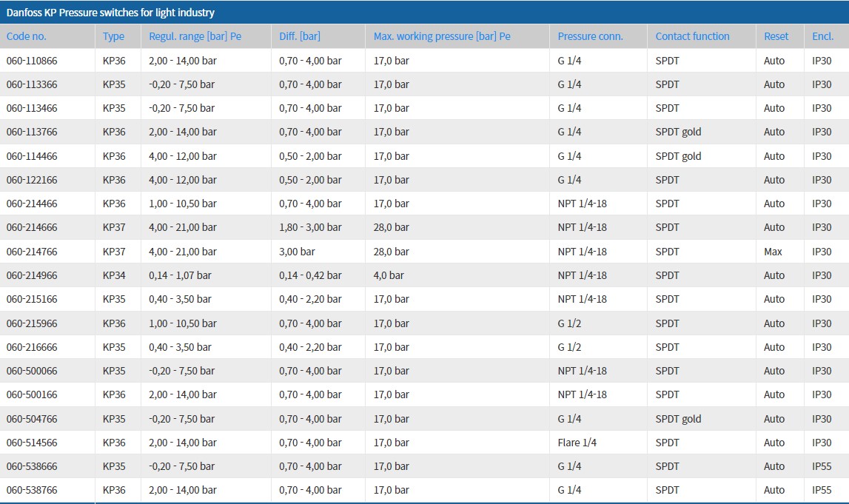The width and height of the screenshot is (849, 504).
Task: Click G 1/2 in row 060-215966
Action: click(570, 323)
